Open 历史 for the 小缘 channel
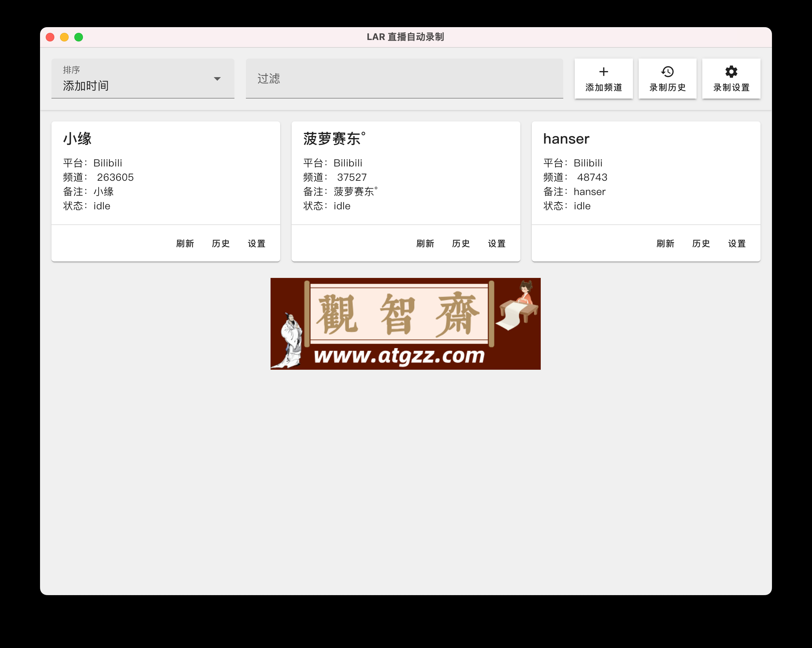The width and height of the screenshot is (812, 648). tap(221, 244)
